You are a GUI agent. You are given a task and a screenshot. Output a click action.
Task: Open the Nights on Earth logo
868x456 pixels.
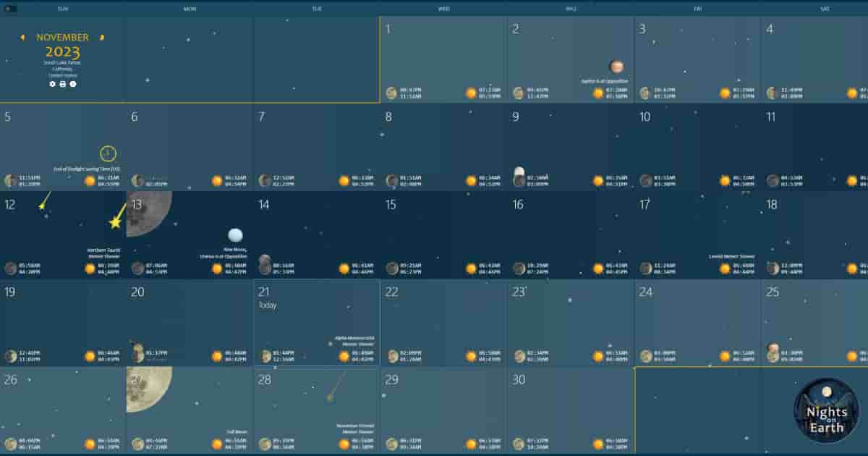click(826, 410)
